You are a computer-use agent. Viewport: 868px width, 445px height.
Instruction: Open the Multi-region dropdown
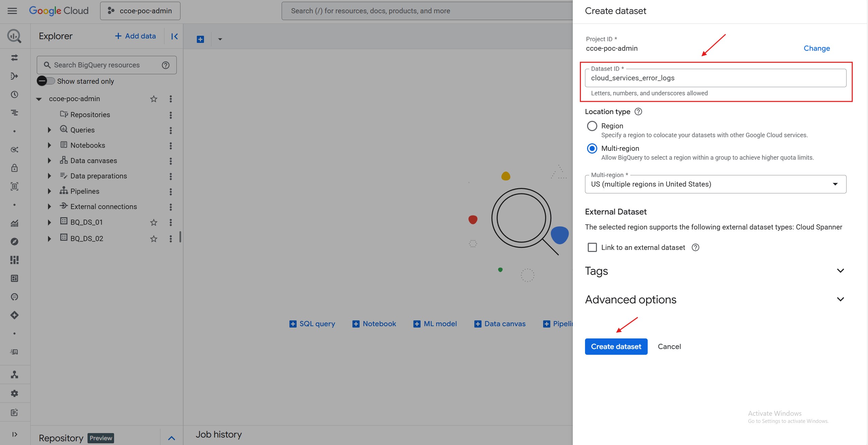click(x=715, y=184)
